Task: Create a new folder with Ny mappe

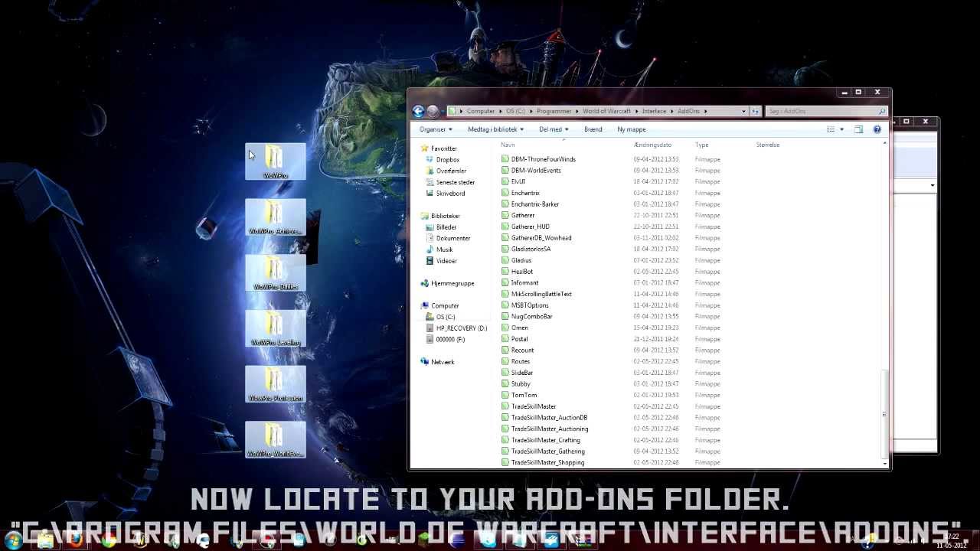Action: tap(632, 129)
